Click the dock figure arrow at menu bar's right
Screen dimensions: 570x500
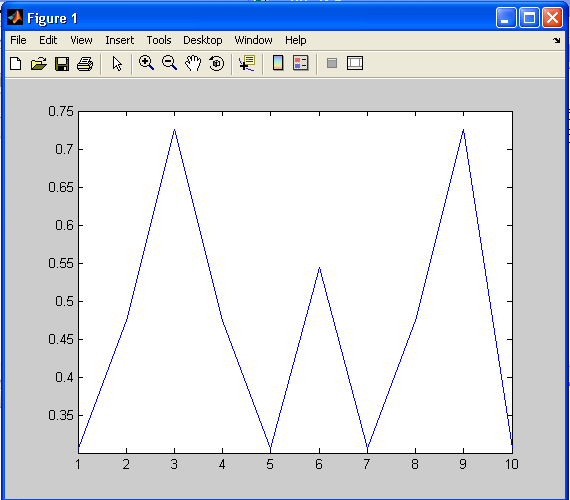(557, 40)
